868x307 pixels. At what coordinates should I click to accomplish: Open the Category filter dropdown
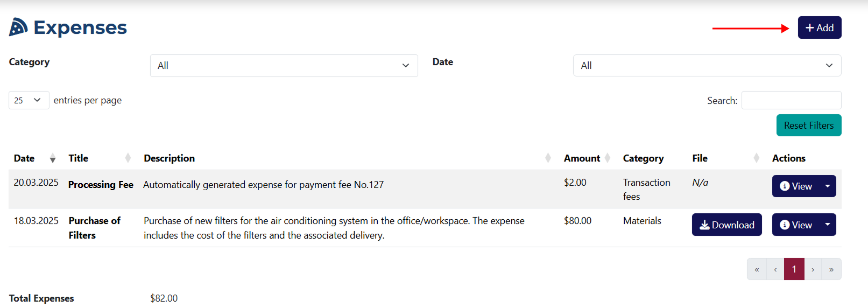(284, 66)
